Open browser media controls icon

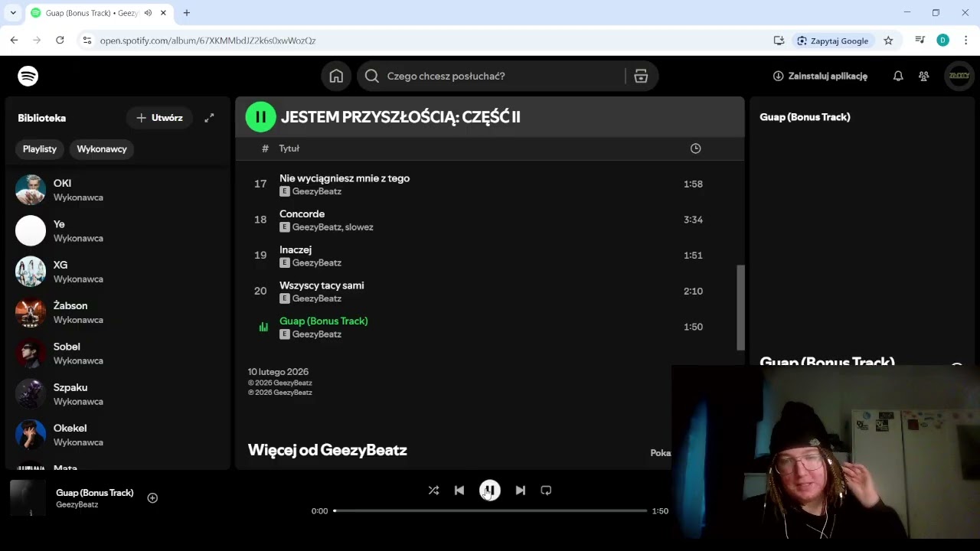[x=920, y=41]
